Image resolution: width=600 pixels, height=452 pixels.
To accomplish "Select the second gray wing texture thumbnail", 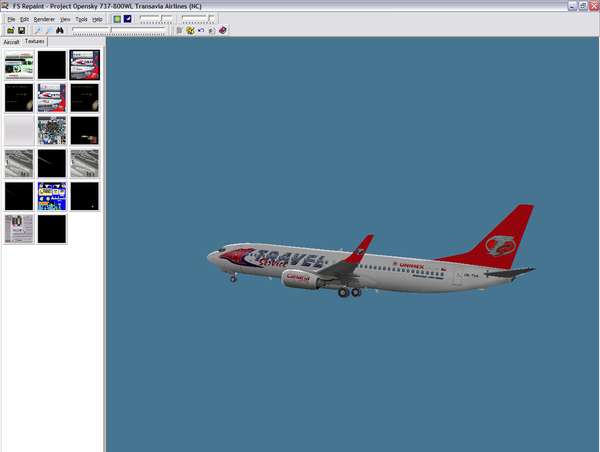I will point(85,163).
